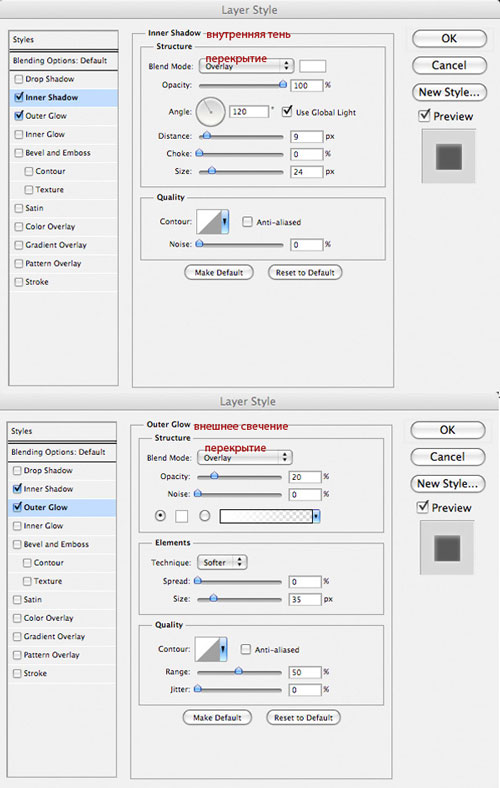Toggle Preview checkbox in bottom dialog
The height and width of the screenshot is (788, 500).
pyautogui.click(x=422, y=507)
